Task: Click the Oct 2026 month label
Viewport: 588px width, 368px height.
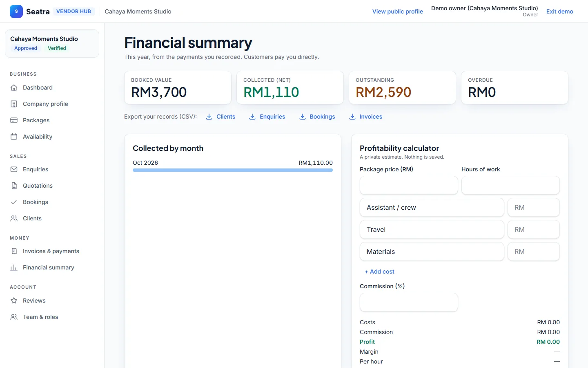Action: point(145,163)
